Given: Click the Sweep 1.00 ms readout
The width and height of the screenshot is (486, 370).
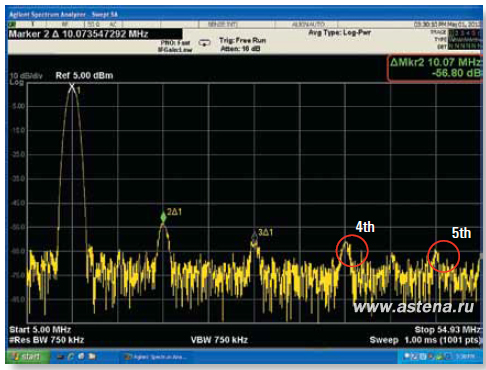Looking at the screenshot, I should pyautogui.click(x=425, y=340).
